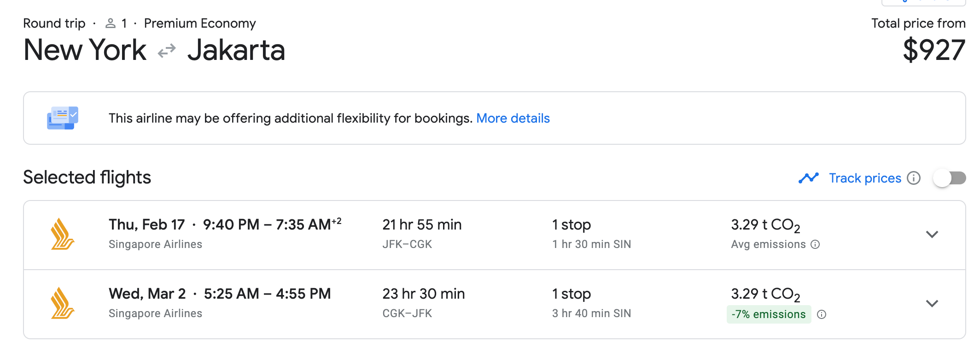Open the info icon beside Track prices

click(x=914, y=178)
